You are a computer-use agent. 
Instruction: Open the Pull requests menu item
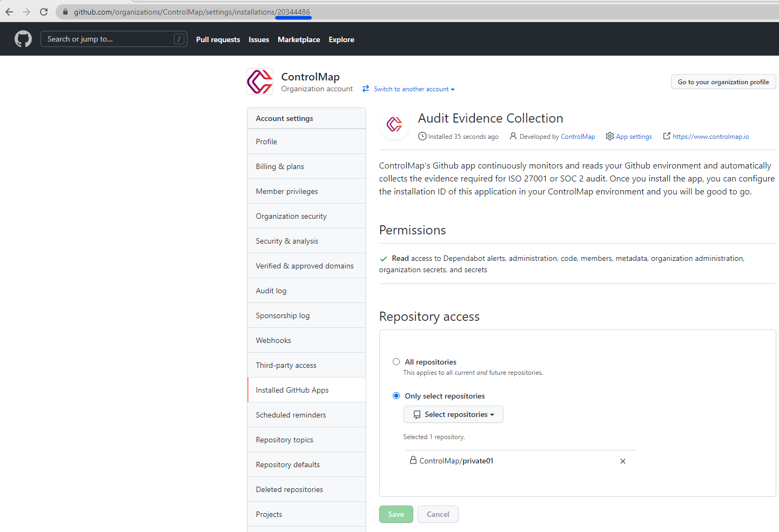(x=218, y=39)
